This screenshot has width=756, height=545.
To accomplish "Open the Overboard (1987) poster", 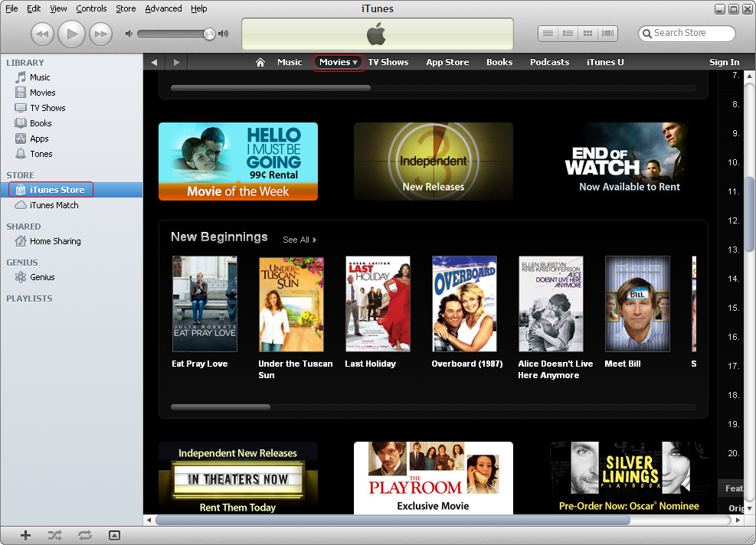I will pos(464,304).
